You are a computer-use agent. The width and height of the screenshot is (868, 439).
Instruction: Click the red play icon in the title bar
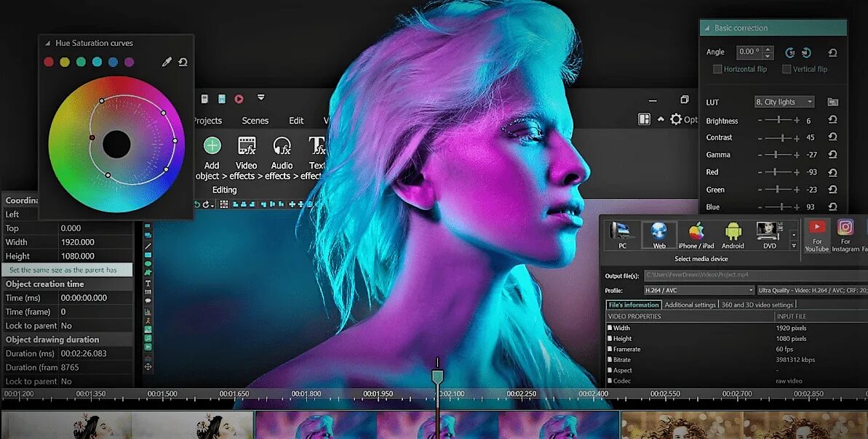239,99
